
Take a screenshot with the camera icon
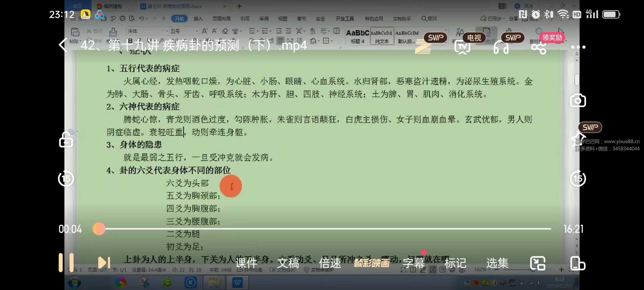coord(578,101)
